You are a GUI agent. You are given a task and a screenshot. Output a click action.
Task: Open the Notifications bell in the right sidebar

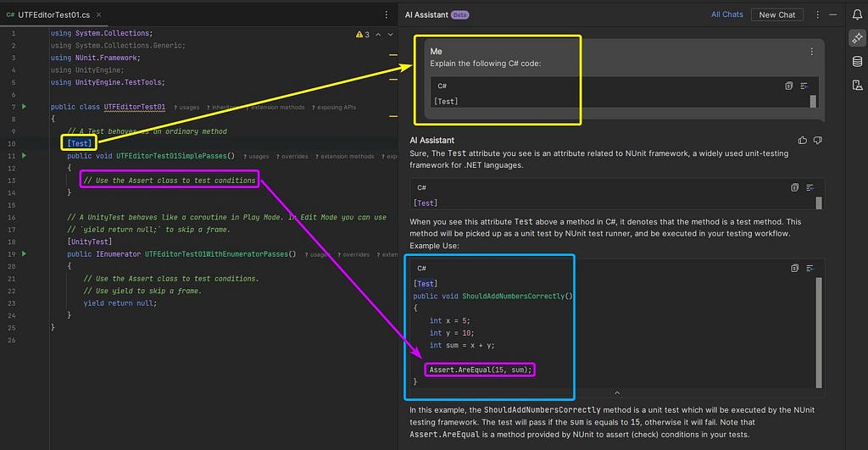857,15
